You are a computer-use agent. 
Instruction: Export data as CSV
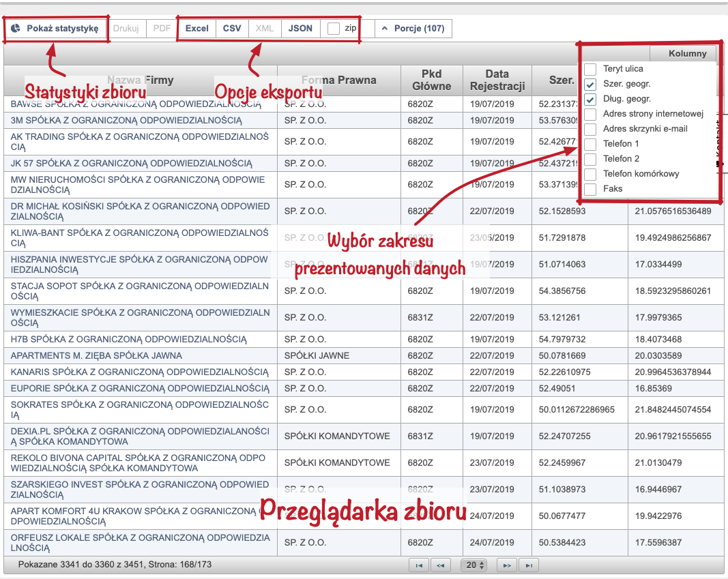[x=232, y=29]
